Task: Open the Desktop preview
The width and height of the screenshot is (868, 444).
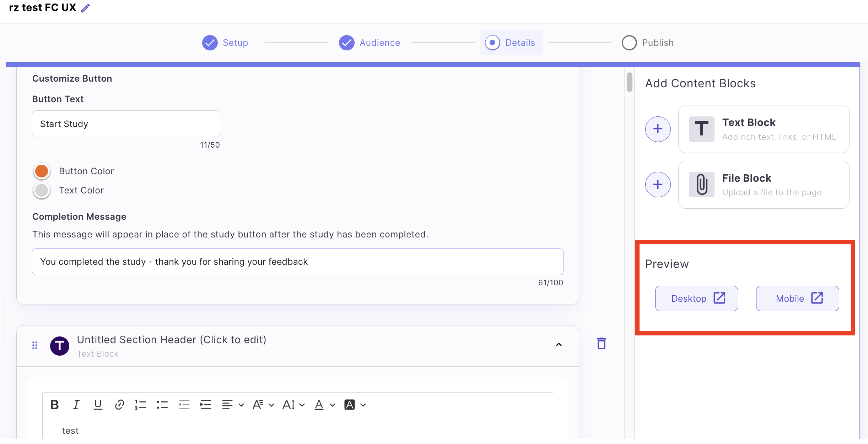Action: point(696,298)
